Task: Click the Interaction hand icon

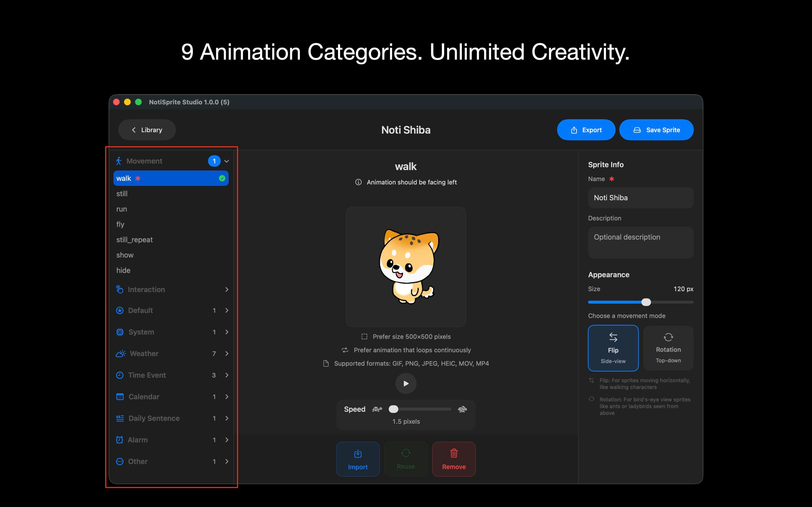Action: click(120, 289)
